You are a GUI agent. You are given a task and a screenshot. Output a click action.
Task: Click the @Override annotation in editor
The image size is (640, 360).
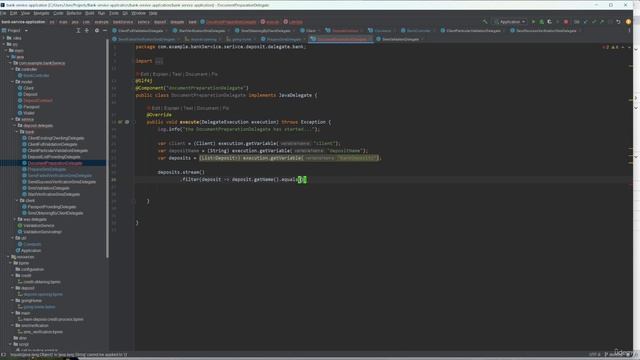click(159, 115)
